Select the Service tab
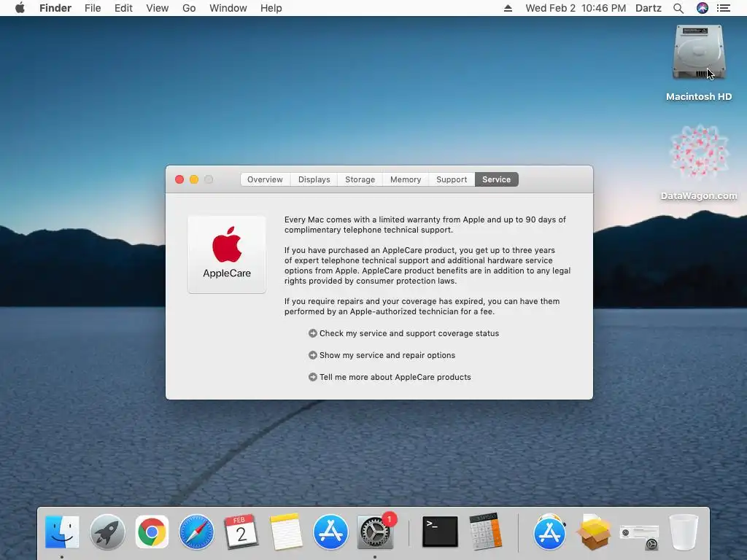The image size is (747, 560). [496, 179]
